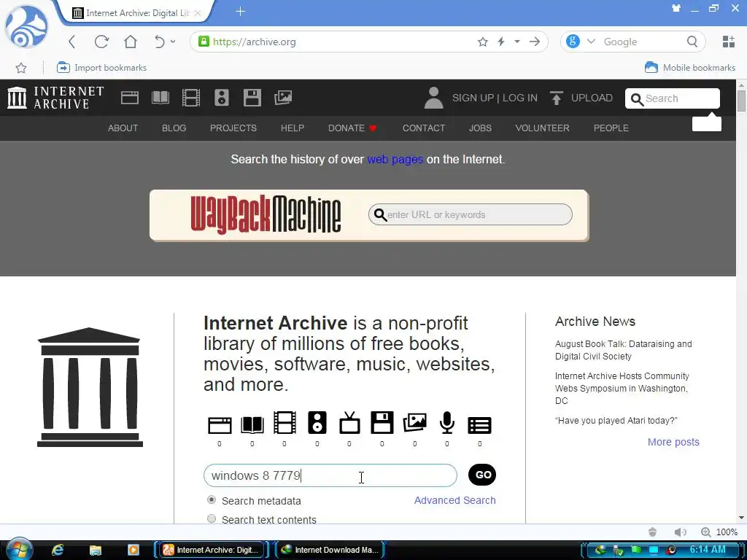Open the CONTACT menu item
This screenshot has height=560, width=747.
tap(424, 128)
